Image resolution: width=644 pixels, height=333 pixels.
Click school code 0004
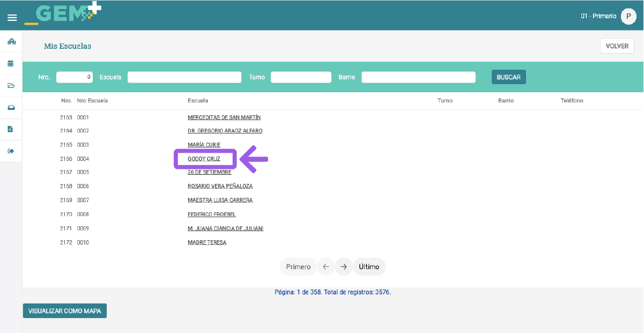[x=83, y=159]
